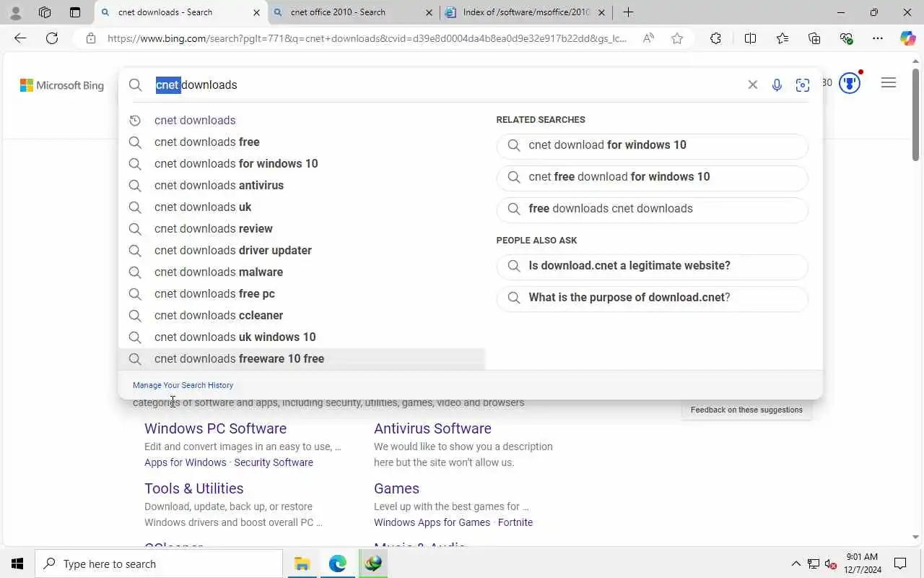Clear the search box with X
This screenshot has height=578, width=924.
coord(752,85)
